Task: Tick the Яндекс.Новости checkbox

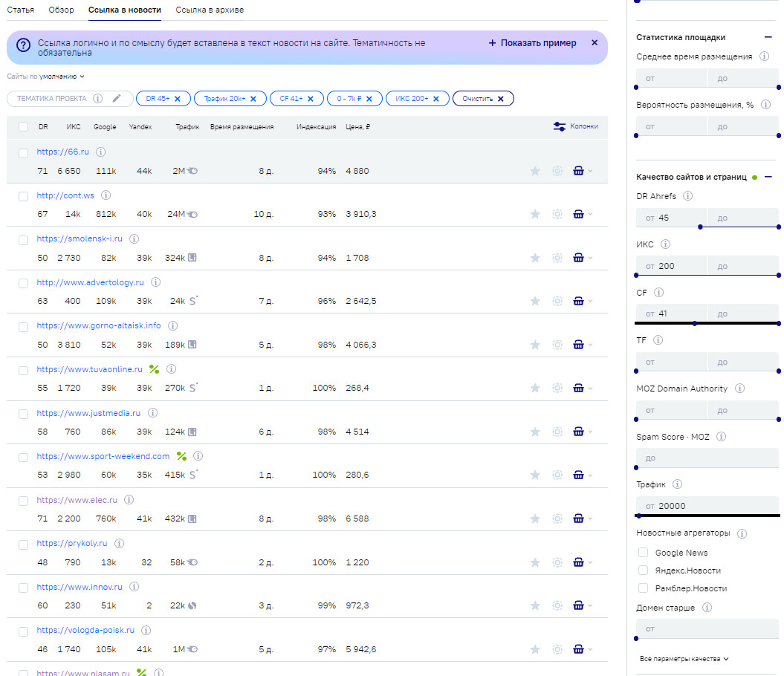Action: [x=644, y=571]
